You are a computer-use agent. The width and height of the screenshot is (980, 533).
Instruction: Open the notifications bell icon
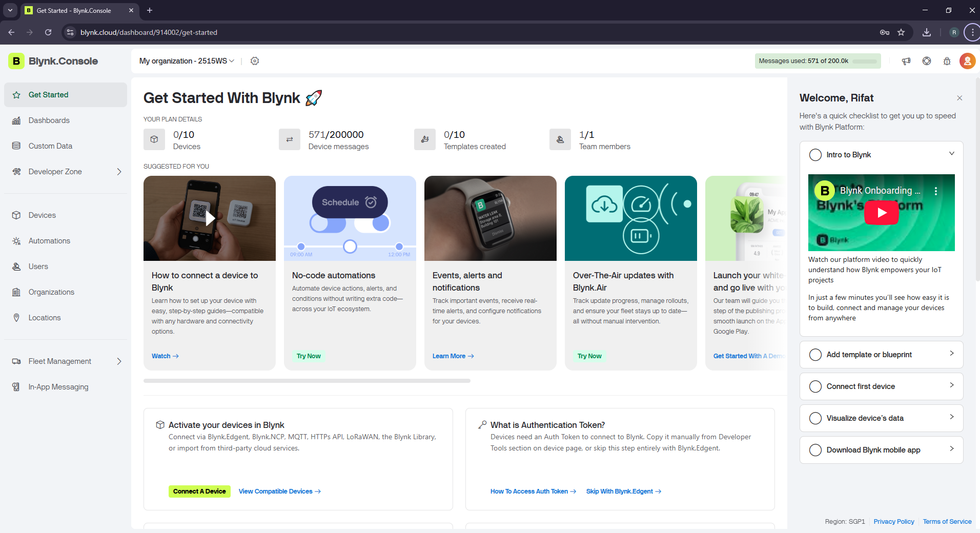pos(947,61)
